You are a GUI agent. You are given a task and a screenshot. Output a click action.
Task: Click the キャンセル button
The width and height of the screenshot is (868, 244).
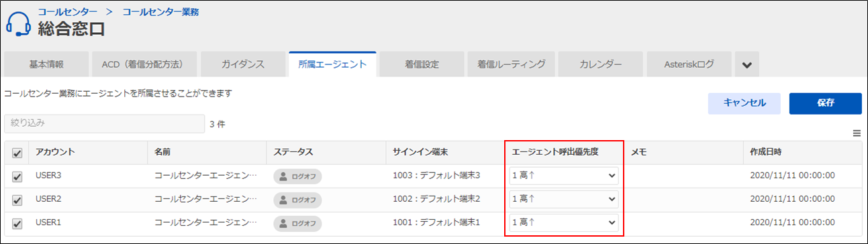(744, 103)
